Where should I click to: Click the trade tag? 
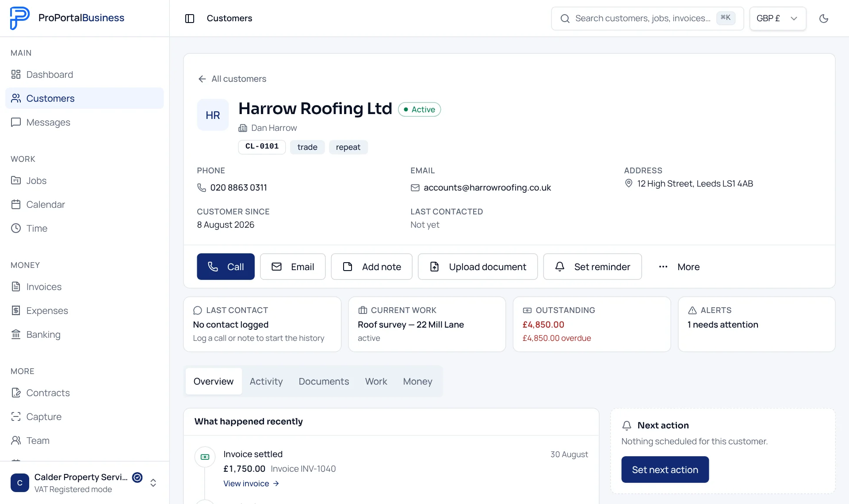[x=307, y=147]
